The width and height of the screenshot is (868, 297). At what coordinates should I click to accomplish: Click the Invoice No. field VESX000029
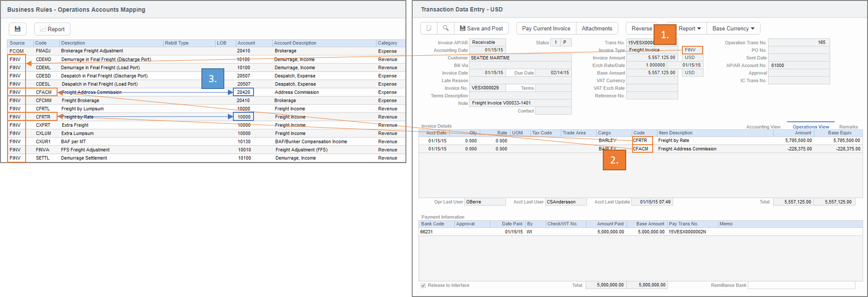click(487, 88)
